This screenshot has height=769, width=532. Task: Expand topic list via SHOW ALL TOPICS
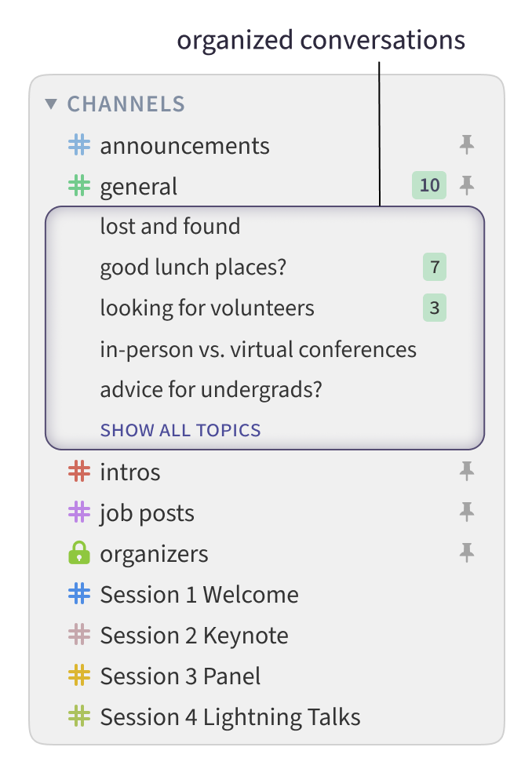pos(180,430)
